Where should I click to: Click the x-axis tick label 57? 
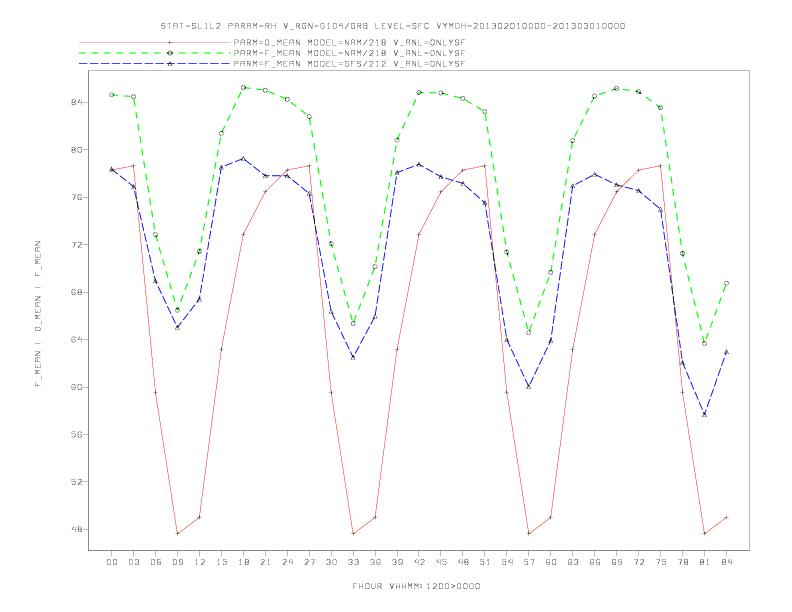pyautogui.click(x=529, y=562)
